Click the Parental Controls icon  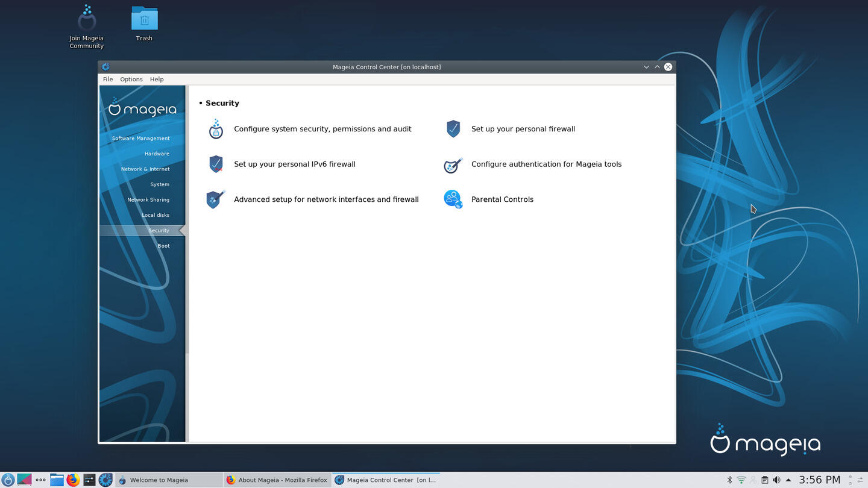(453, 199)
